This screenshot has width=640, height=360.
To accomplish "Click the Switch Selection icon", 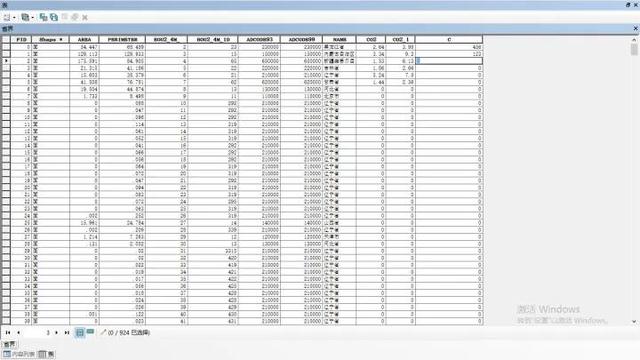I will pyautogui.click(x=54, y=17).
